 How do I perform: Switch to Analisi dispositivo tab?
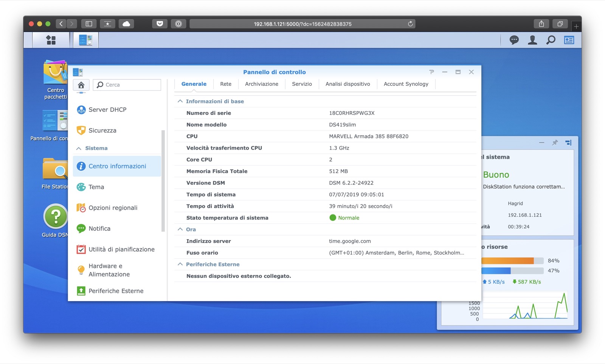[x=348, y=84]
